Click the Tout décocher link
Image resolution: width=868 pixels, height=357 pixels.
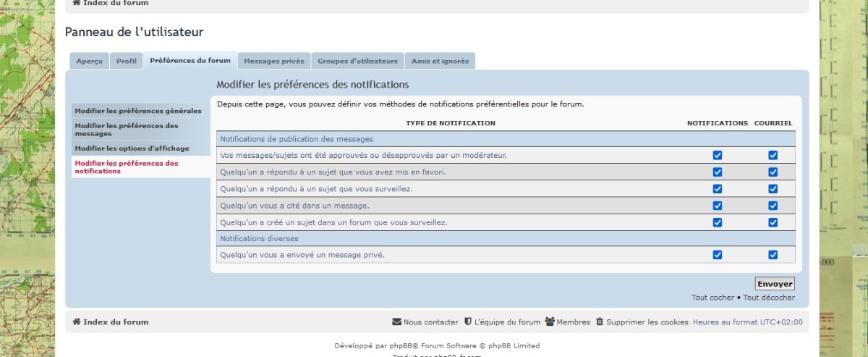pos(769,298)
